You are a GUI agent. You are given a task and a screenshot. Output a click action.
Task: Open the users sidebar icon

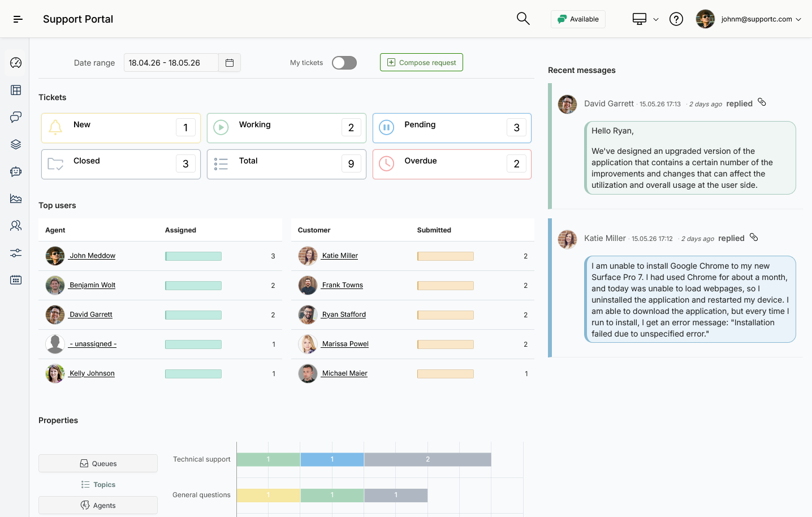[x=16, y=226]
